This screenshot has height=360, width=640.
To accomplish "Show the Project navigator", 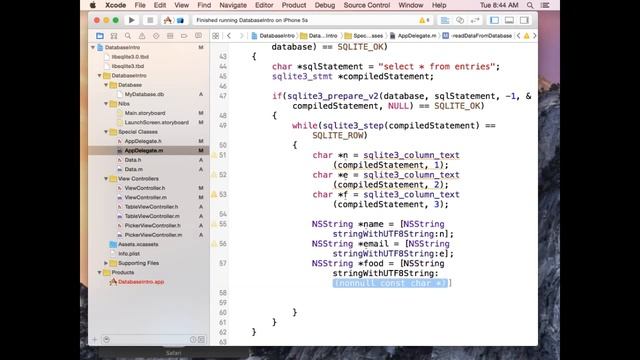I will [100, 36].
